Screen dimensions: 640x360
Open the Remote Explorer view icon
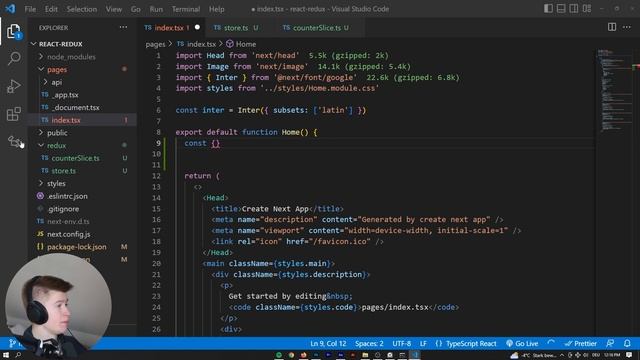(x=13, y=141)
